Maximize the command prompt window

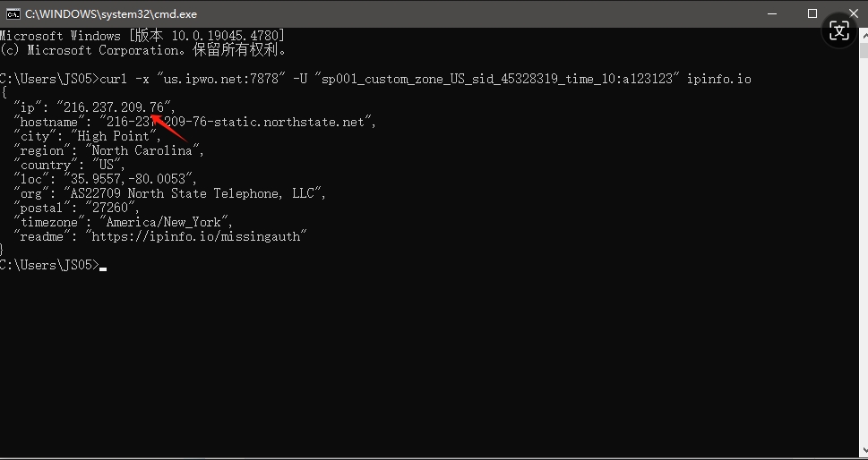coord(812,13)
